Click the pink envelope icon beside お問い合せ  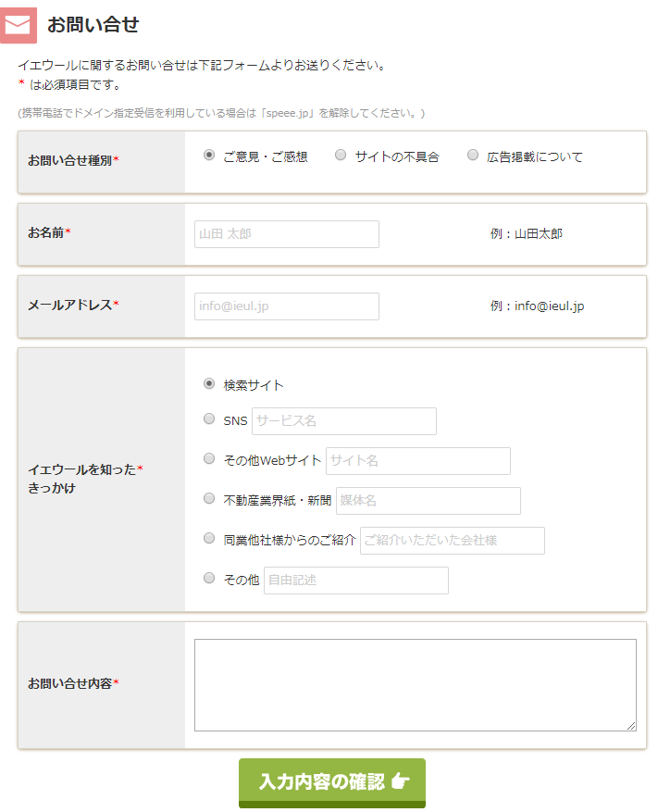click(x=19, y=25)
